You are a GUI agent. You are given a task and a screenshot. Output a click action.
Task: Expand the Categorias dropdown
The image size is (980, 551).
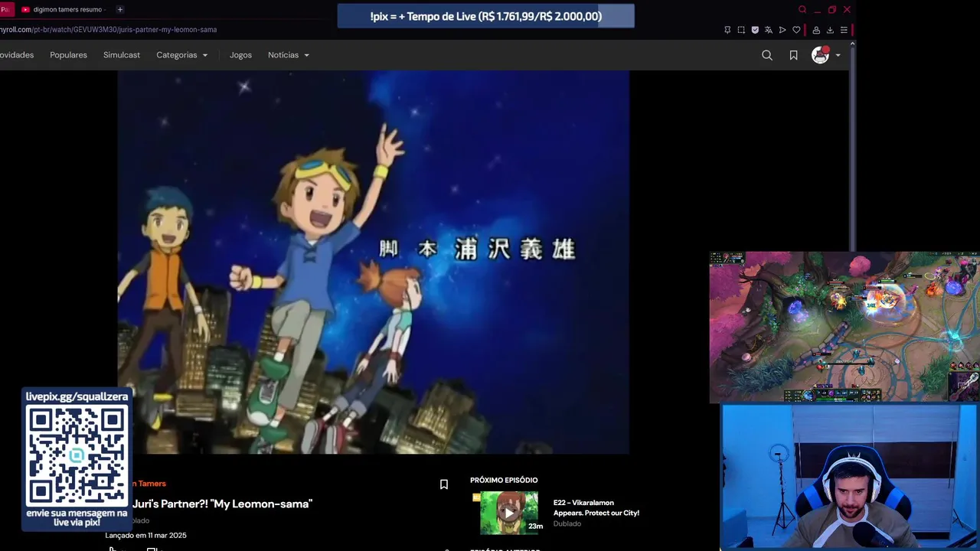tap(182, 55)
